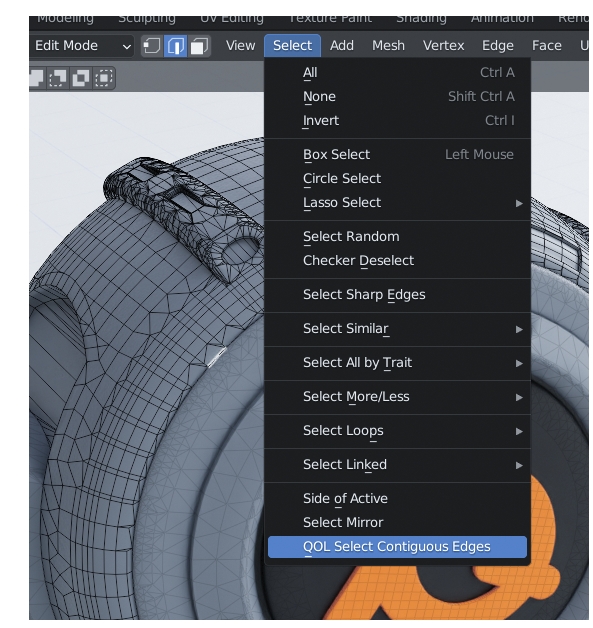The height and width of the screenshot is (628, 593).
Task: Select Vertex select mode icon
Action: (151, 46)
